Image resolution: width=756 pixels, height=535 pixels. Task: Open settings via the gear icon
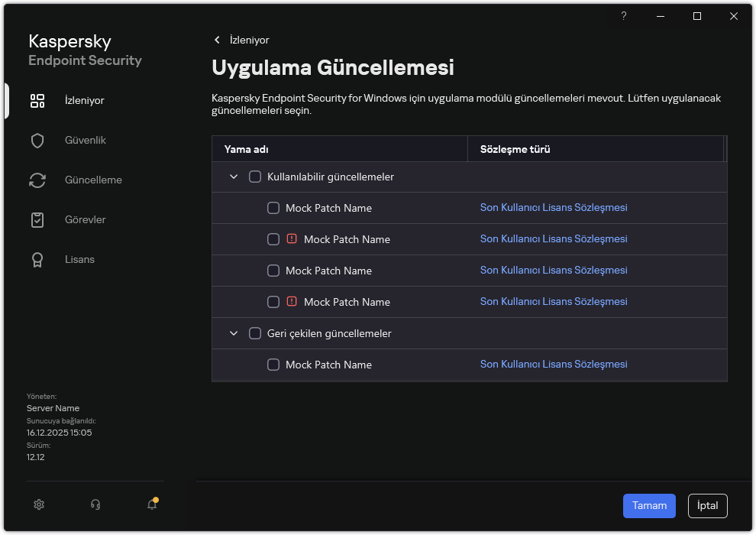tap(40, 504)
